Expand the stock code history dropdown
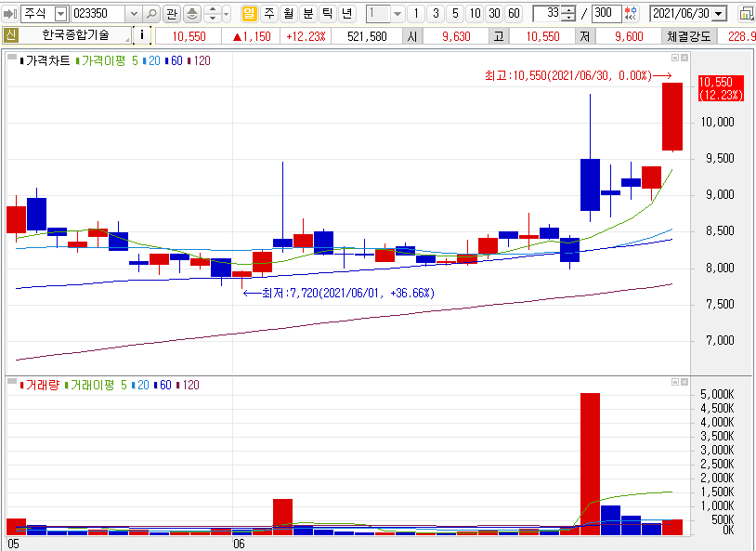Screen dimensions: 756x551 coord(134,14)
